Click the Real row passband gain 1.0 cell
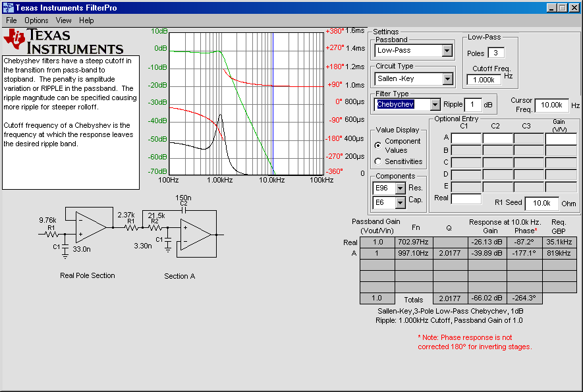The image size is (583, 392). tap(377, 242)
